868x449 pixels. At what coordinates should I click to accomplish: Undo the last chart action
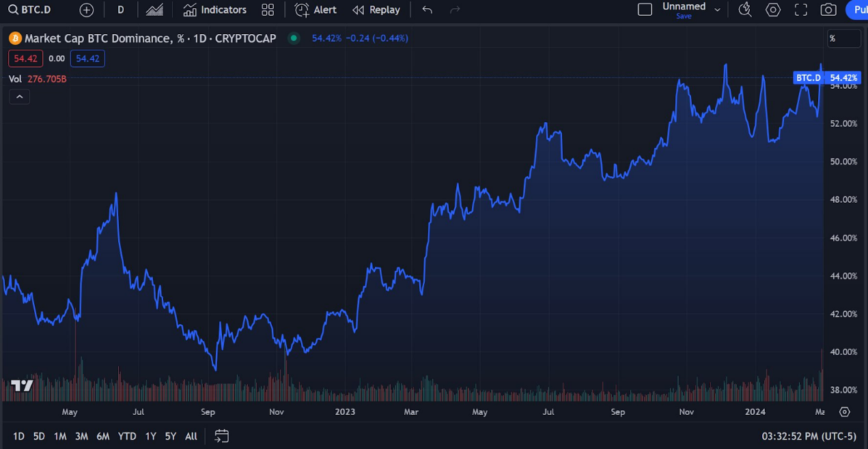click(428, 10)
